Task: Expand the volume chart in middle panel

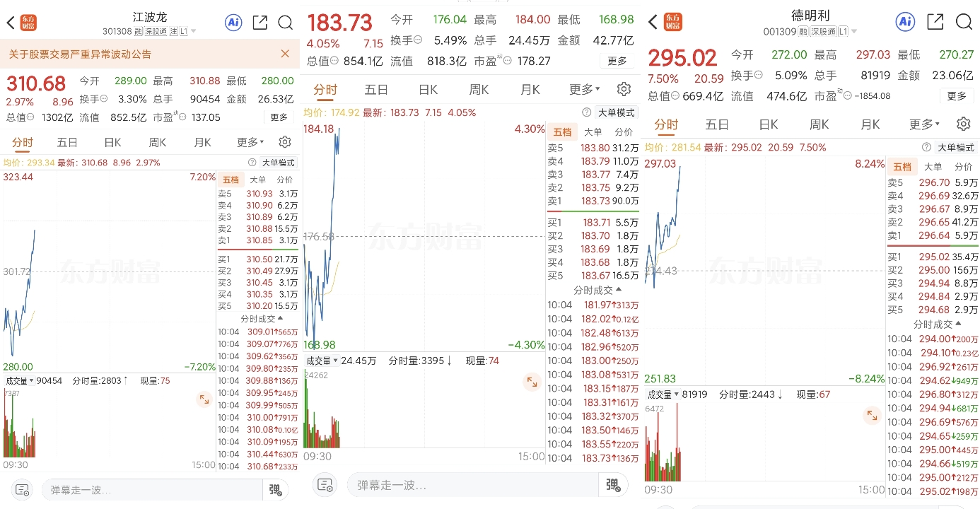Action: click(531, 382)
